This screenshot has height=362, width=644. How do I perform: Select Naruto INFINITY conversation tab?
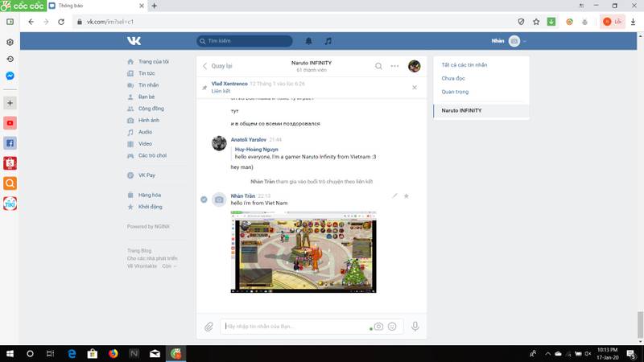click(481, 110)
